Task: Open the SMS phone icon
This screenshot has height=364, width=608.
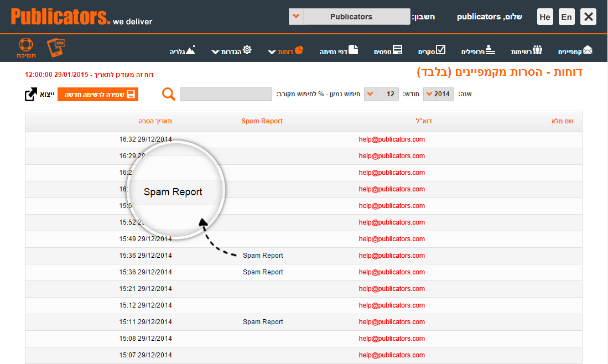Action: pyautogui.click(x=56, y=48)
